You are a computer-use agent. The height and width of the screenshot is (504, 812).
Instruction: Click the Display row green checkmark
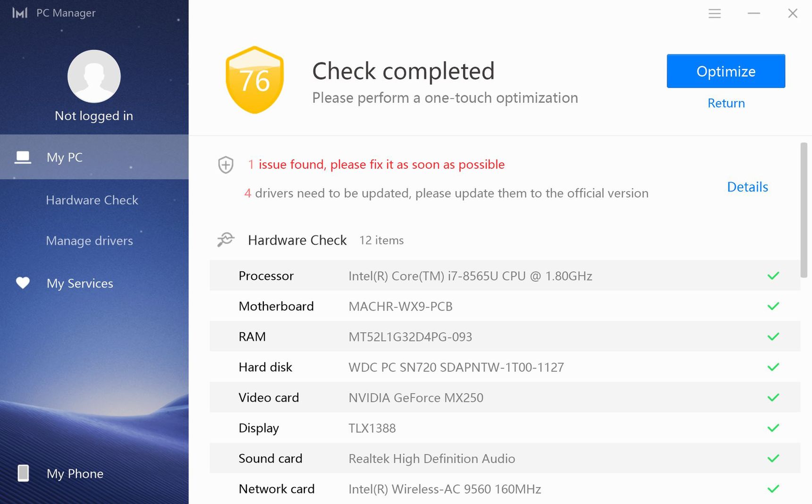(773, 428)
